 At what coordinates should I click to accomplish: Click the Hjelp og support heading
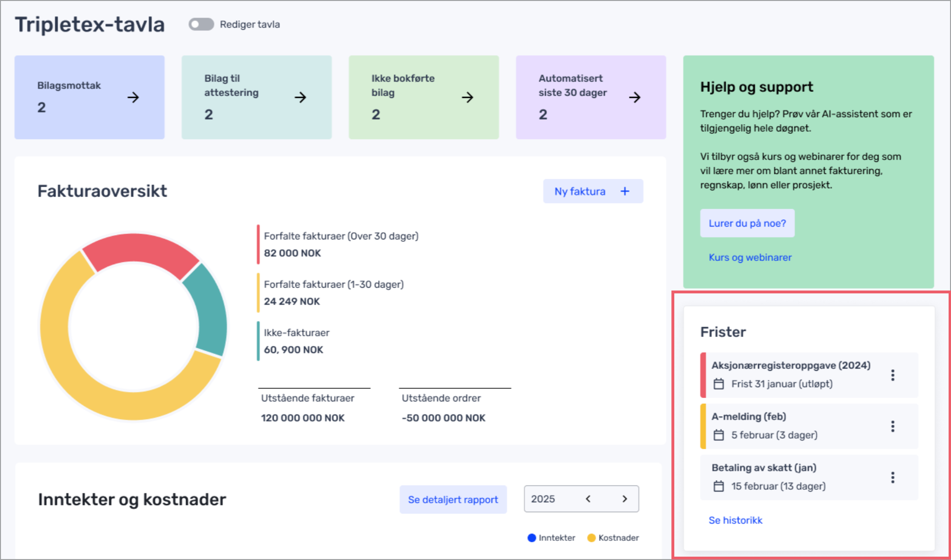click(756, 87)
